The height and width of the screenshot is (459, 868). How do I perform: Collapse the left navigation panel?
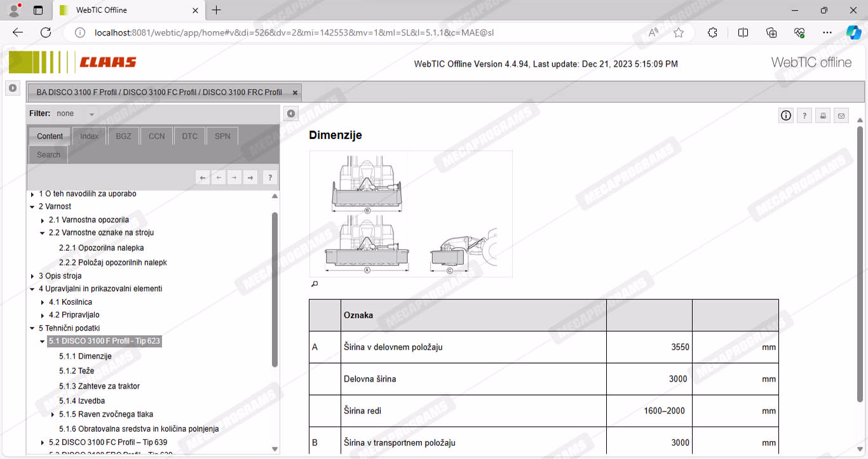click(290, 114)
